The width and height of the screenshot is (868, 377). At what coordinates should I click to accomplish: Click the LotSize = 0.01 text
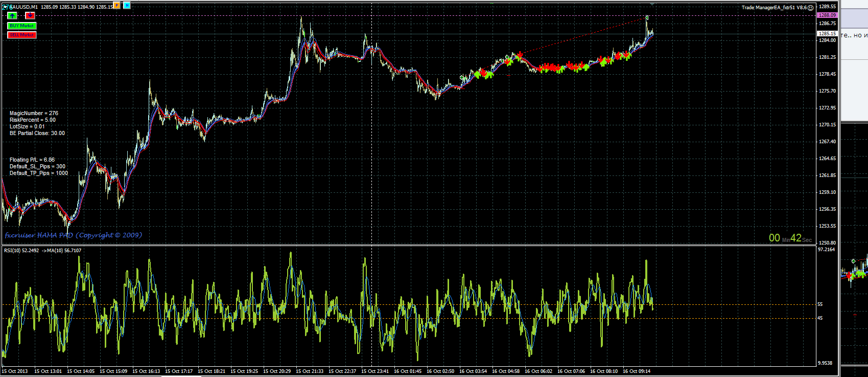(27, 126)
